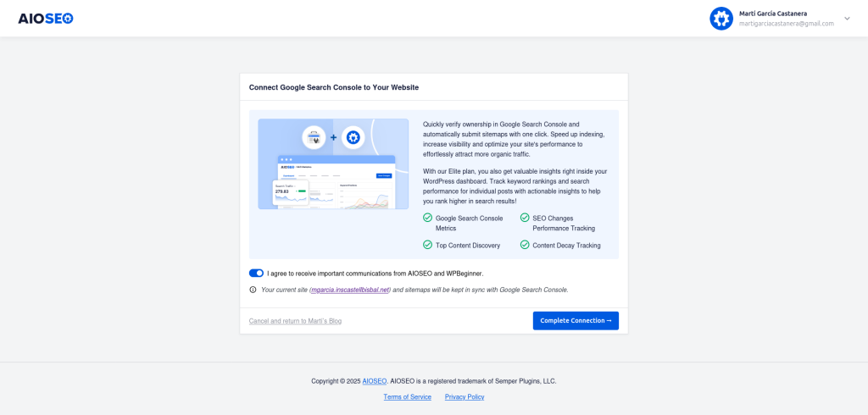Open the mgarcia.inscastellbisbal.net site link
Screen dimensions: 868x415
pos(349,290)
